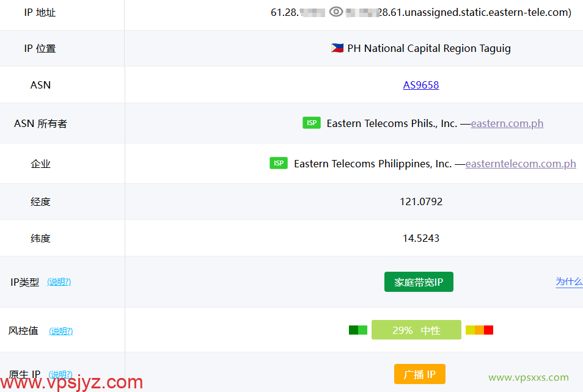Select the 61.28 IP address text
Viewport: 583px width, 392px height.
coord(284,12)
